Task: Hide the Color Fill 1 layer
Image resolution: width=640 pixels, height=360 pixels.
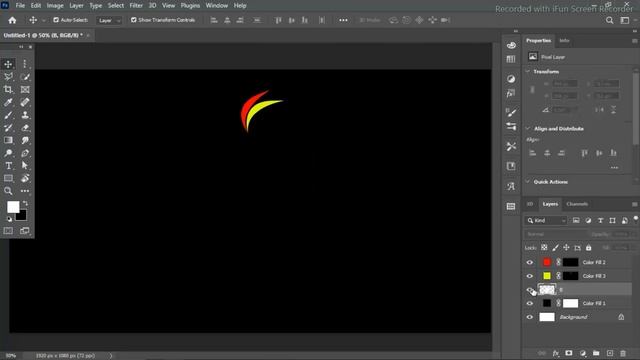Action: (x=530, y=303)
